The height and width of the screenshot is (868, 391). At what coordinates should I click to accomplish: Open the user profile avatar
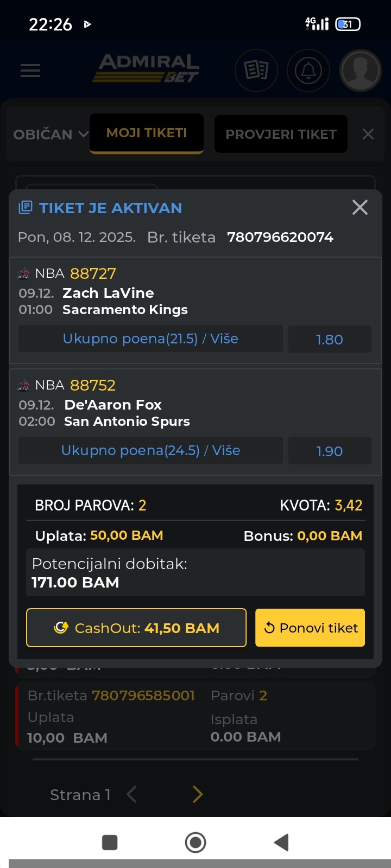coord(360,71)
